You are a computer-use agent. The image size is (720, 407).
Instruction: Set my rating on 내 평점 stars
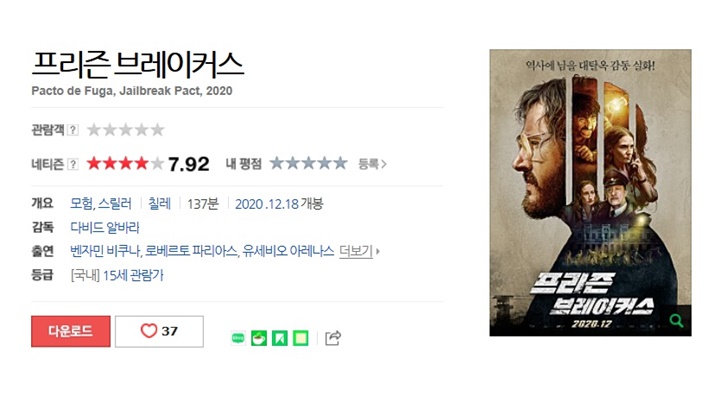[308, 164]
